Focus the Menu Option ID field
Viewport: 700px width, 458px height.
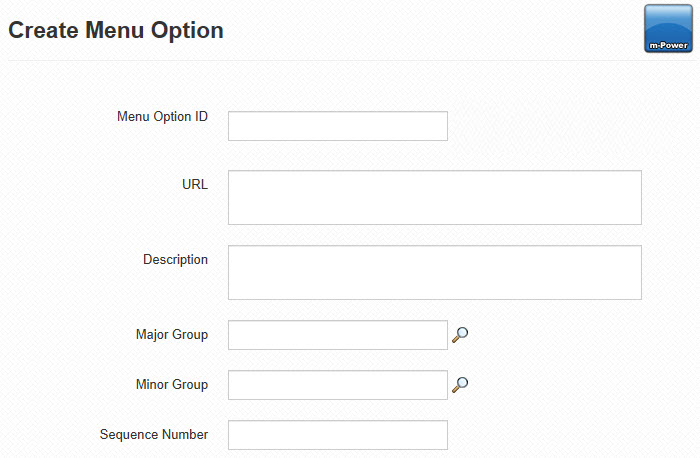coord(338,126)
